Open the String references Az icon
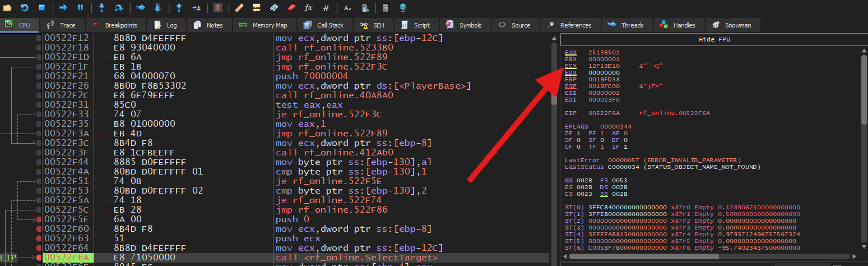 tap(347, 8)
